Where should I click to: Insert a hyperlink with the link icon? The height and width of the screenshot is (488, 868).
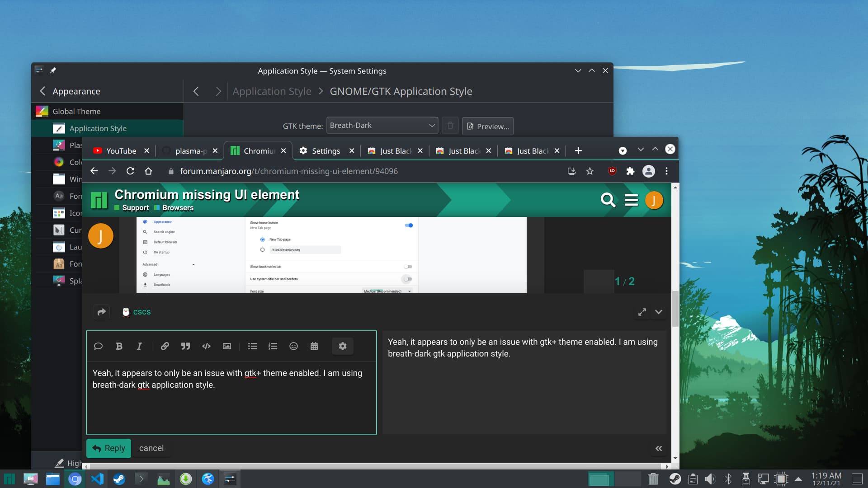point(165,346)
